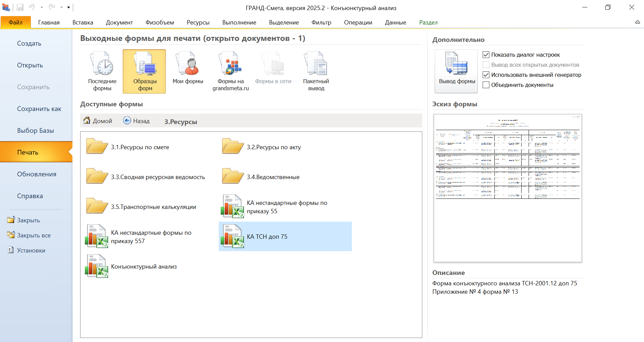Select the Конъюнктурный анализ form
This screenshot has height=342, width=644.
(150, 266)
